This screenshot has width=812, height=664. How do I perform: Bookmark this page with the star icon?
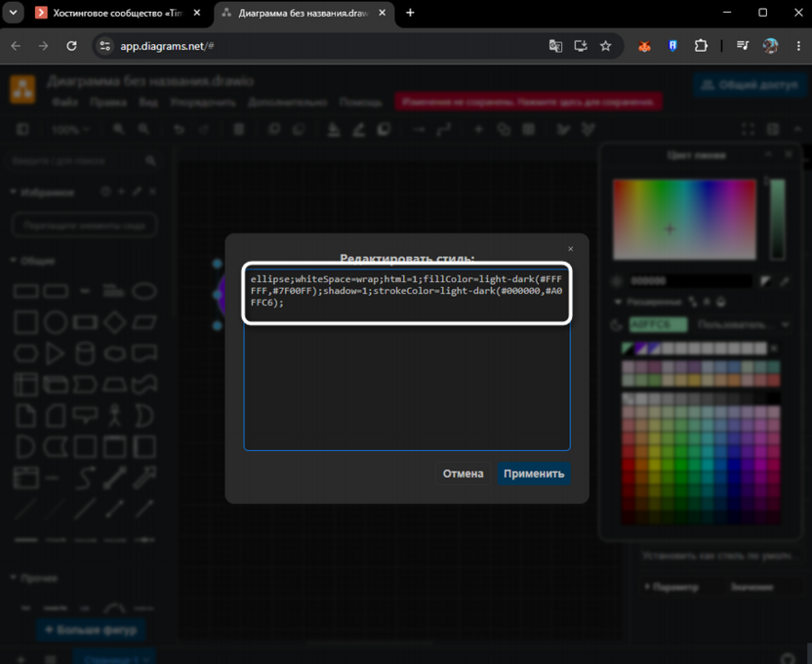[605, 46]
